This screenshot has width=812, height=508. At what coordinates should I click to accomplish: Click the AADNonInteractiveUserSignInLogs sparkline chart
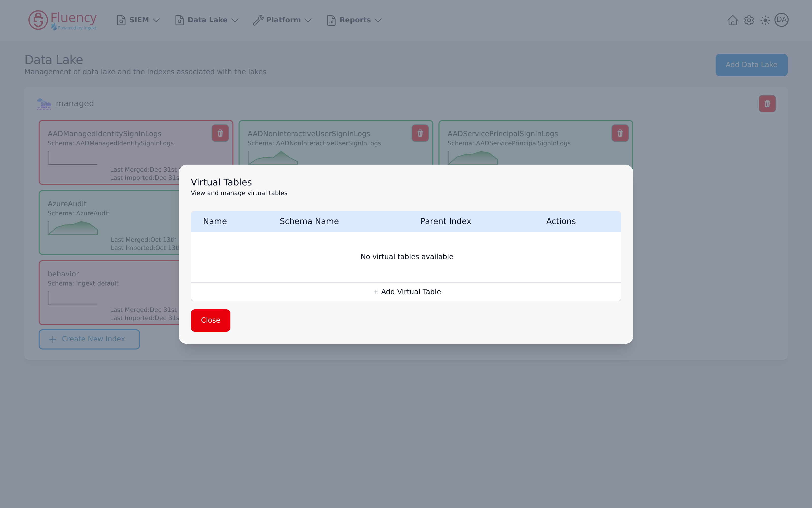[273, 158]
